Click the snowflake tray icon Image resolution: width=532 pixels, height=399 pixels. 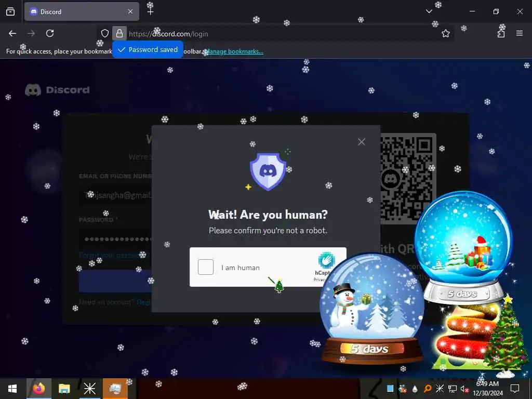pos(440,389)
